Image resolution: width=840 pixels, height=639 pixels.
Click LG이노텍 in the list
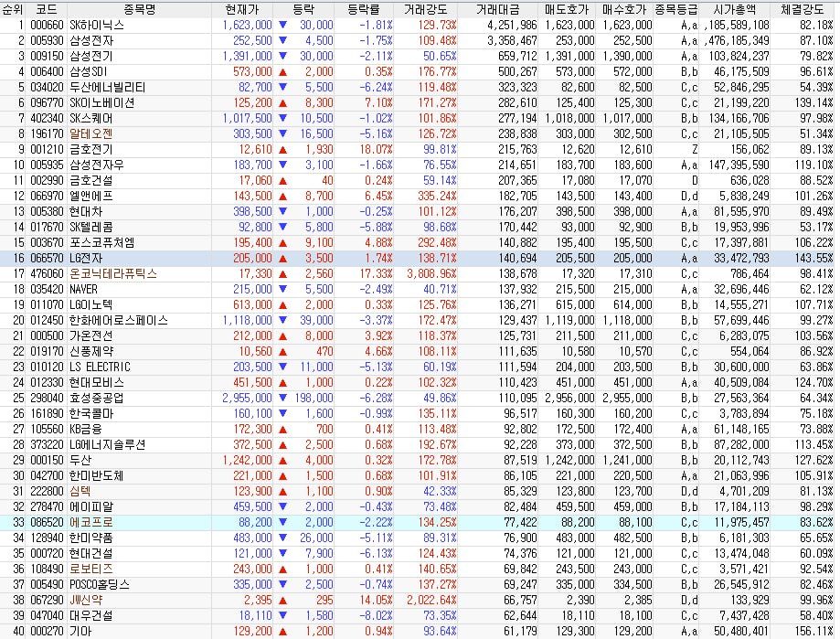click(91, 304)
